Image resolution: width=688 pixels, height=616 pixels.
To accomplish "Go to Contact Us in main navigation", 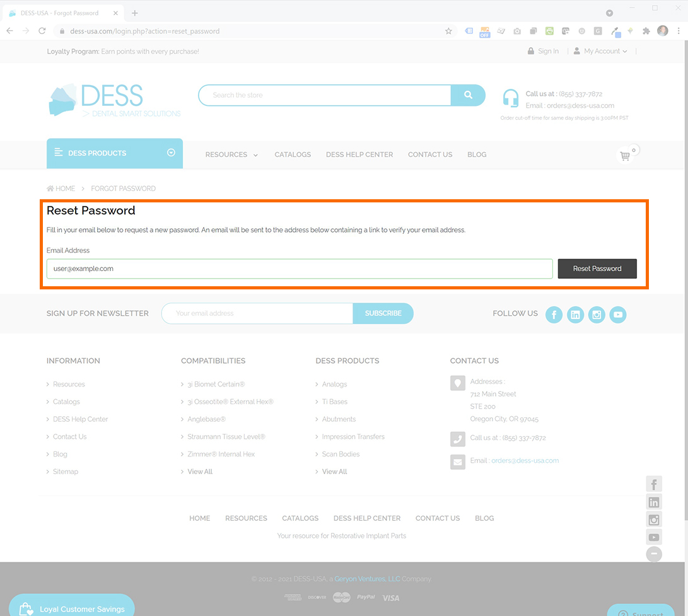I will 430,154.
